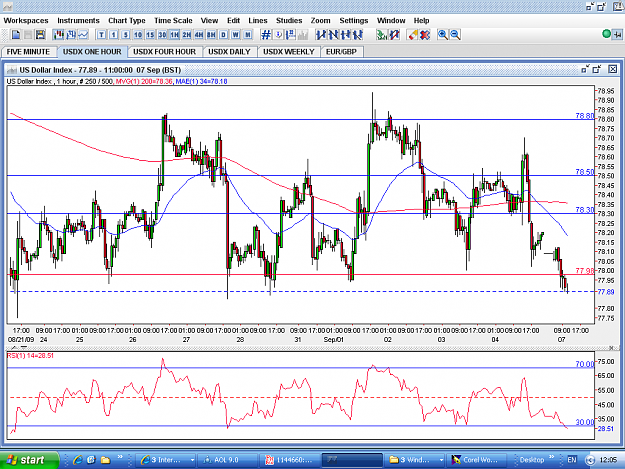
Task: Click the second line drawing tool icon
Action: point(333,35)
